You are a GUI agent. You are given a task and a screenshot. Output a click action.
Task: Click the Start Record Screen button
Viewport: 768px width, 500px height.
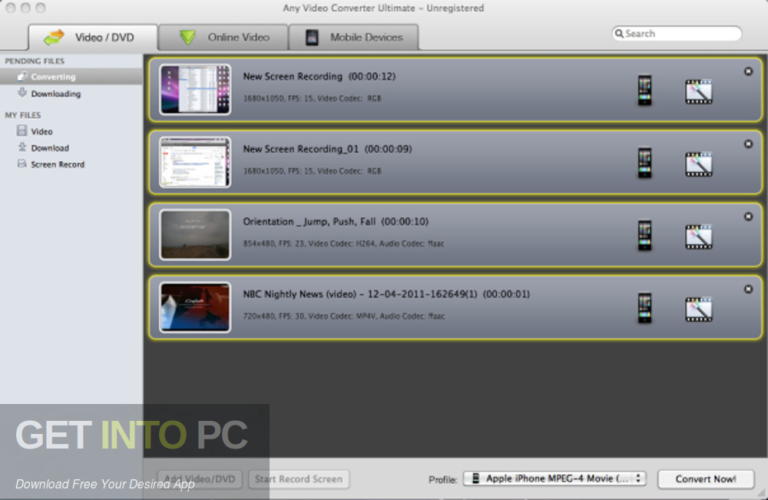298,479
